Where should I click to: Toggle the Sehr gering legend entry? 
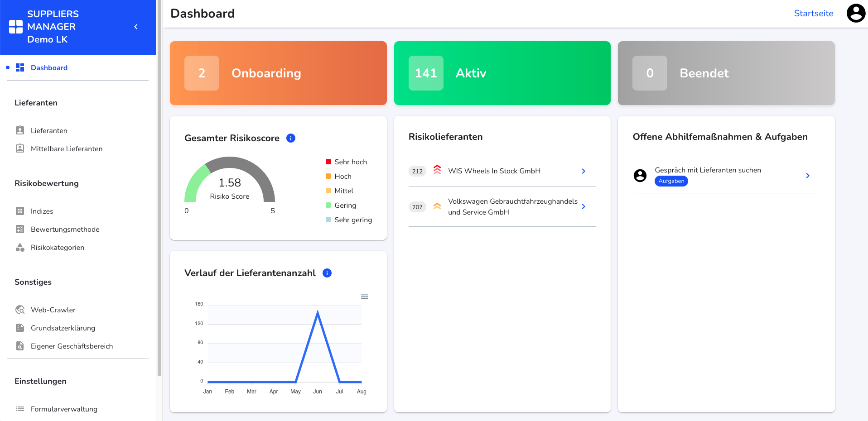(x=349, y=220)
